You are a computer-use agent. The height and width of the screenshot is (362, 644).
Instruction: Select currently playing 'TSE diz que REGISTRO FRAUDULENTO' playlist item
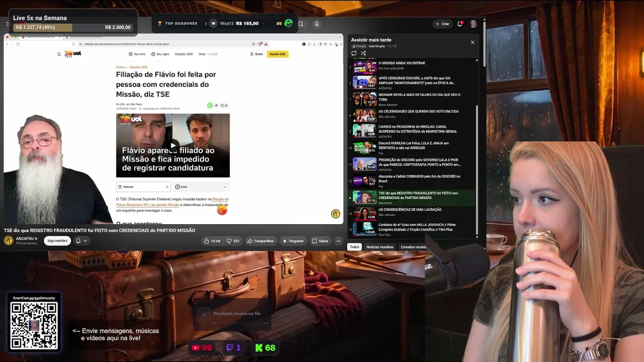(x=413, y=198)
